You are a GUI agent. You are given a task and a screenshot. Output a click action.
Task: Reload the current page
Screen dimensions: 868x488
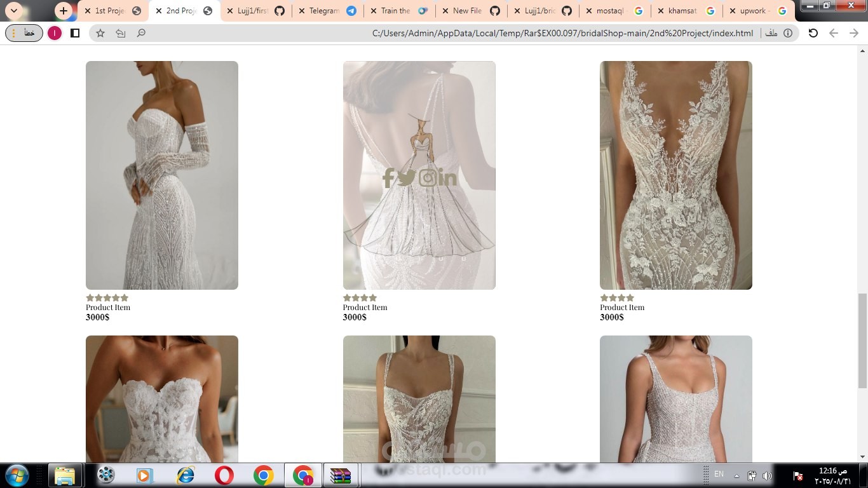pyautogui.click(x=813, y=33)
